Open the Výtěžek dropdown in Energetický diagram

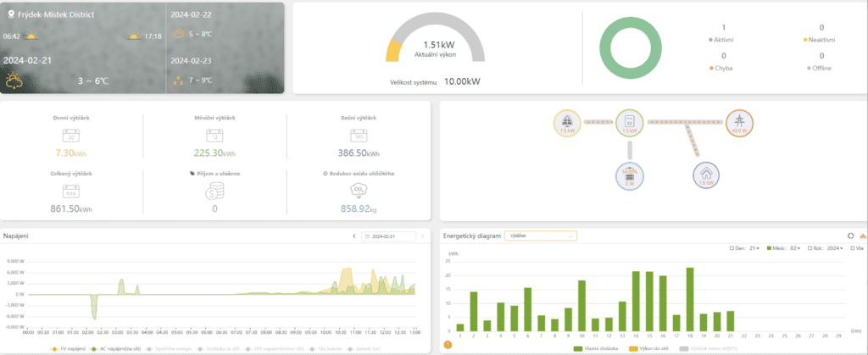coord(540,236)
